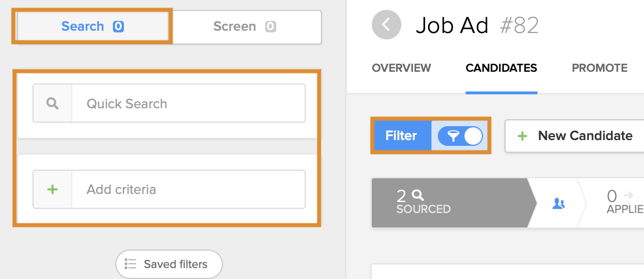
Task: Click the magnifier icon in Sourced stage
Action: coord(418,196)
